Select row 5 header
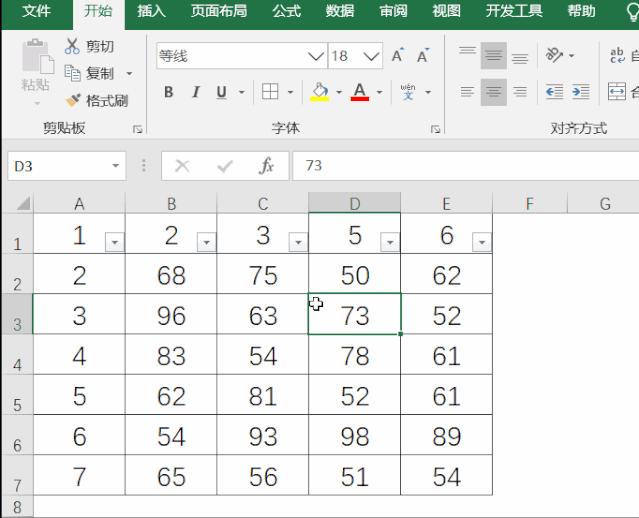 (x=17, y=395)
